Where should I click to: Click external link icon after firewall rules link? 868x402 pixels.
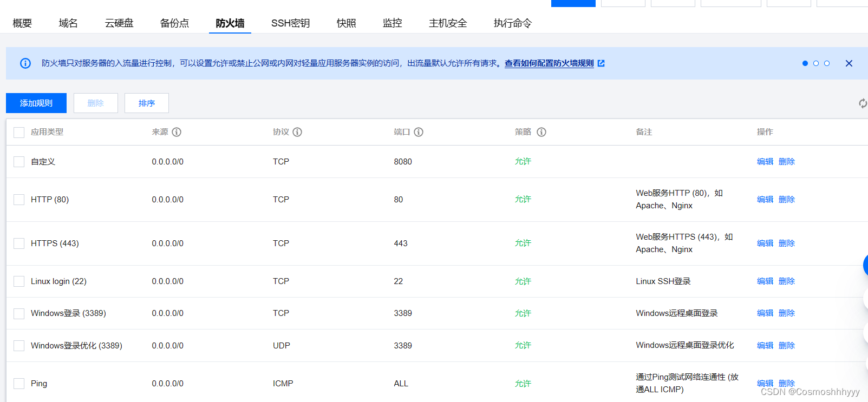click(x=601, y=63)
